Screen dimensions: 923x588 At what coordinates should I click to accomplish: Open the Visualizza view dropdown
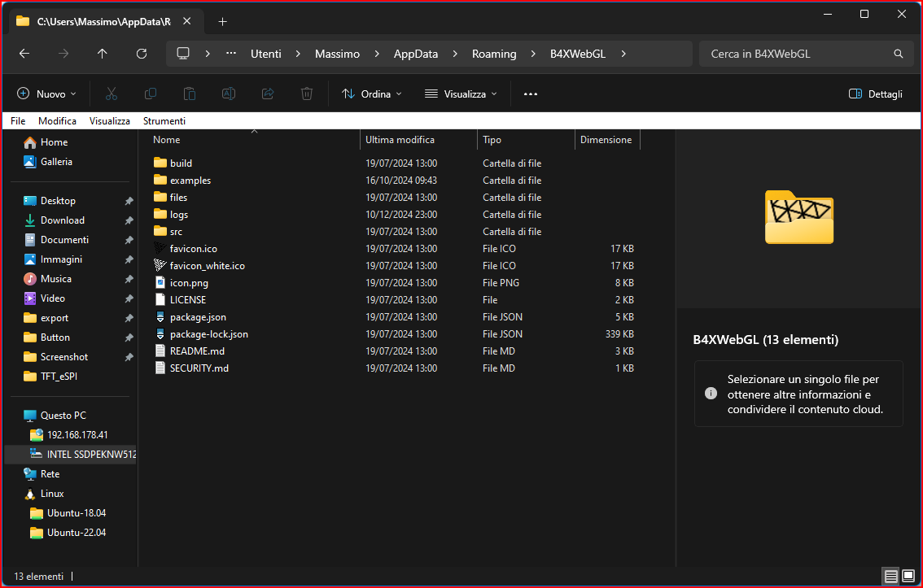point(461,94)
